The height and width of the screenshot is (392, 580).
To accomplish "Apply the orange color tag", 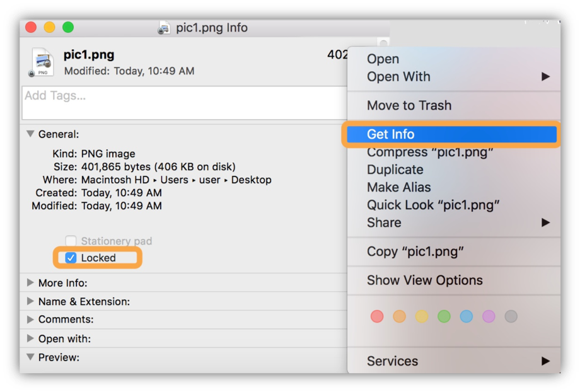I will point(399,316).
